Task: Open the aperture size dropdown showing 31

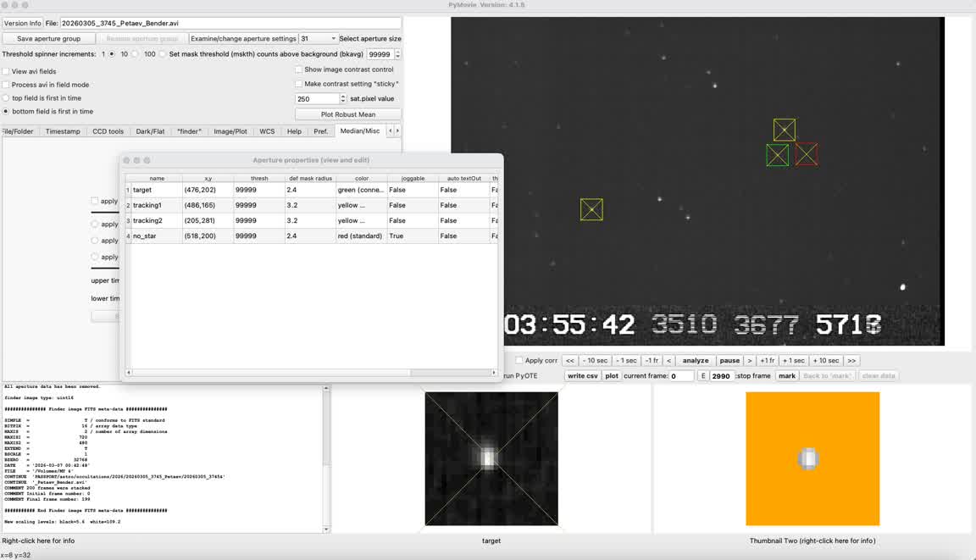Action: point(318,39)
